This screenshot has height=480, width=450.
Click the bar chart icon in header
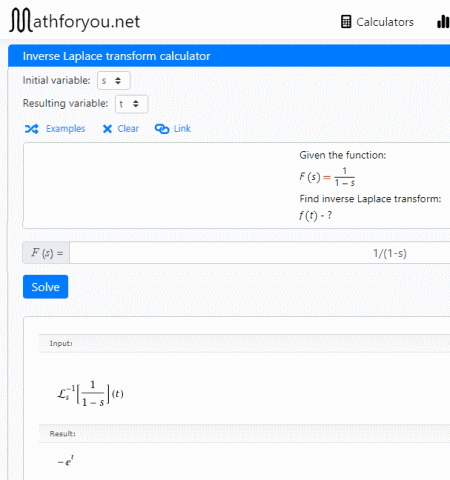click(443, 22)
